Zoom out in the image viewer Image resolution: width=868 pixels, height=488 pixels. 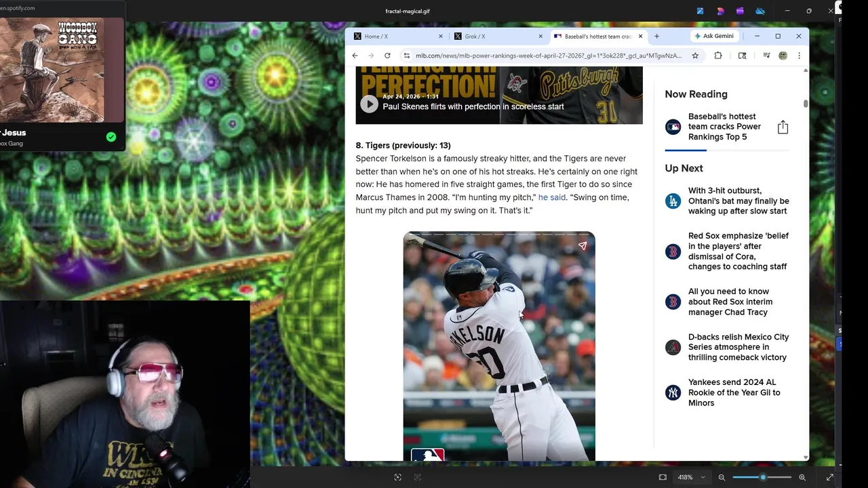tap(722, 477)
